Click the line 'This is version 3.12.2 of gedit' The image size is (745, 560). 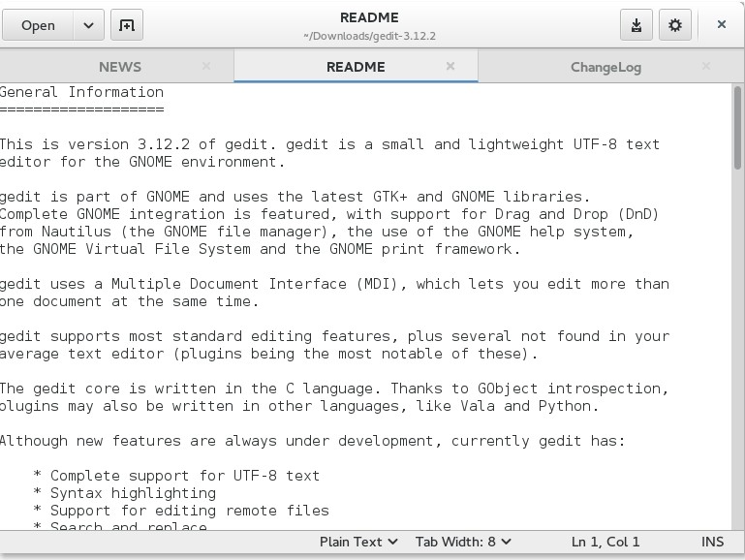[x=329, y=144]
